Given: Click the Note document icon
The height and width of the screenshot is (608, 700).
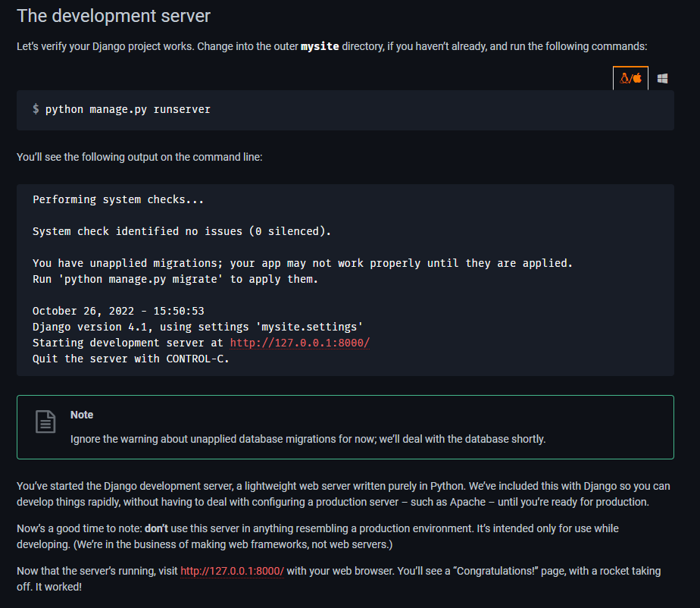Looking at the screenshot, I should pos(45,422).
